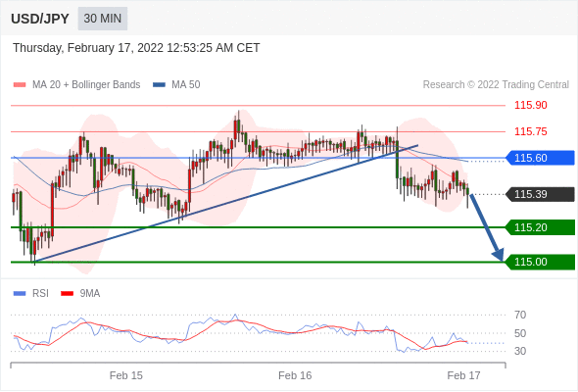Click the RSI legend label
This screenshot has height=392, width=578.
point(40,294)
